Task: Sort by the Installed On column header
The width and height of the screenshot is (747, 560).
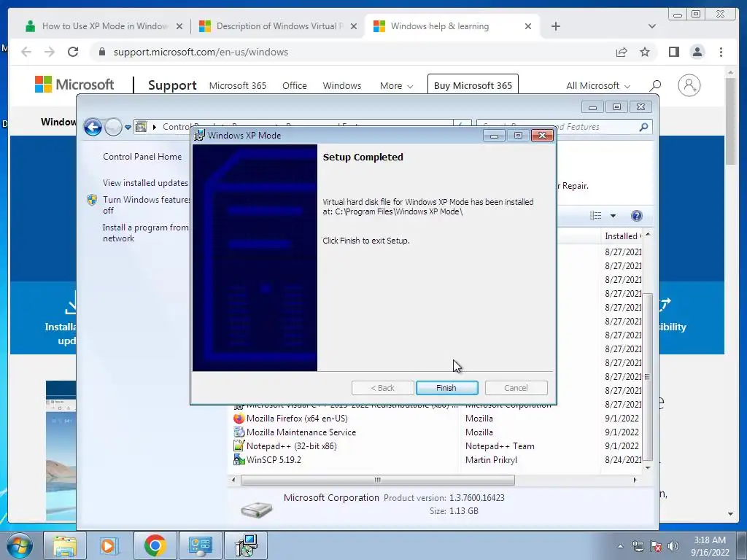Action: [x=622, y=236]
